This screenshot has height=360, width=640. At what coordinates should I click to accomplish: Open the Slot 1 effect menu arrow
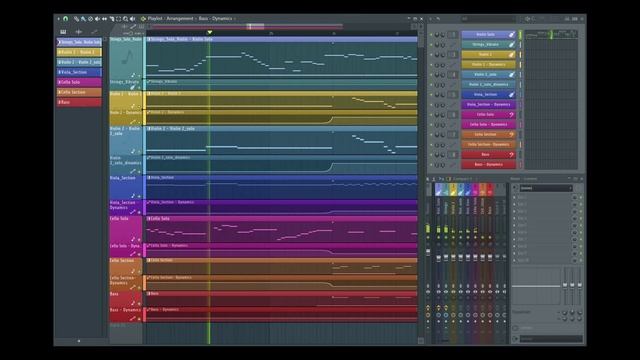514,197
